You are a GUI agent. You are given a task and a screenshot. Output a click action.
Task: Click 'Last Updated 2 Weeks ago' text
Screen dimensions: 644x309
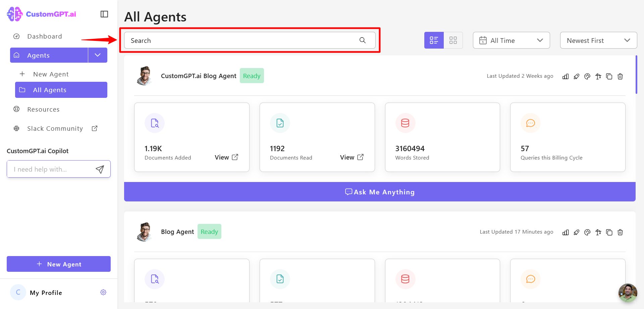[x=520, y=76]
